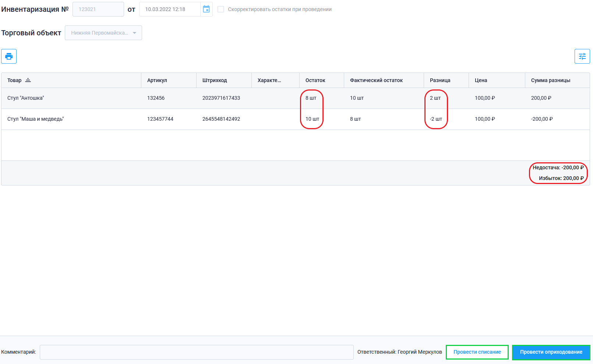The width and height of the screenshot is (593, 364).
Task: Click the Цена column header
Action: (497, 80)
